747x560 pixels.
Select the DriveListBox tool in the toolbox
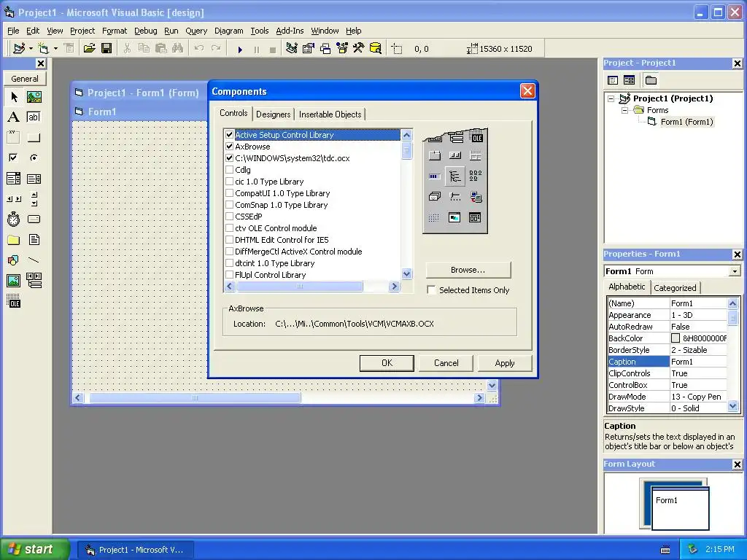click(x=34, y=219)
